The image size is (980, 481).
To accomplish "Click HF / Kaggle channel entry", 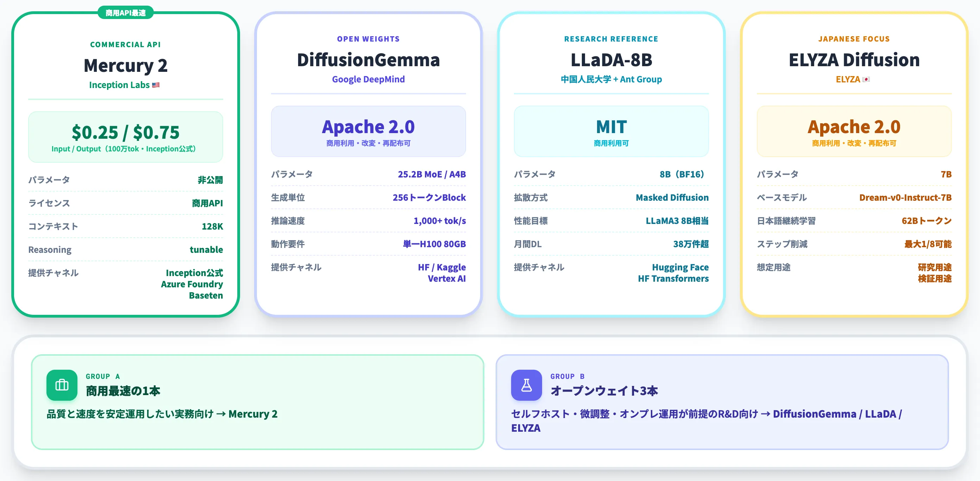I will [x=442, y=267].
